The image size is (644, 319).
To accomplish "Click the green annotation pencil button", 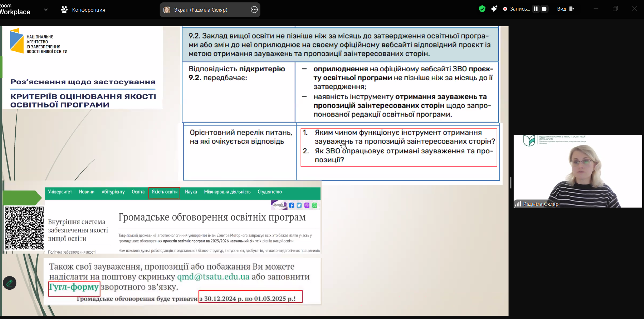I will pyautogui.click(x=10, y=283).
